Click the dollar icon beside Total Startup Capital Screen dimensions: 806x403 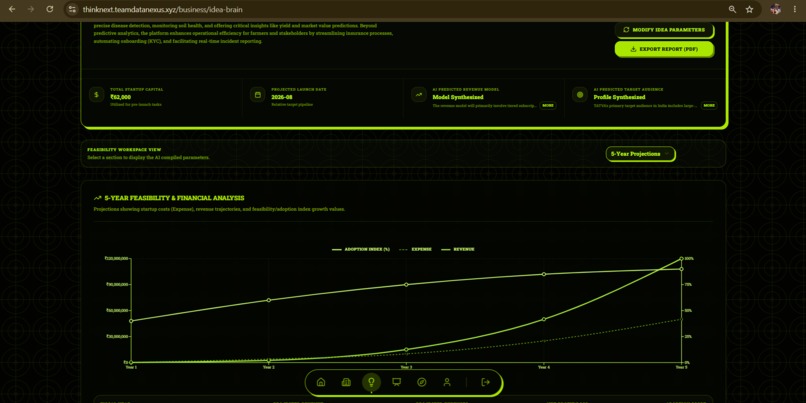click(97, 95)
